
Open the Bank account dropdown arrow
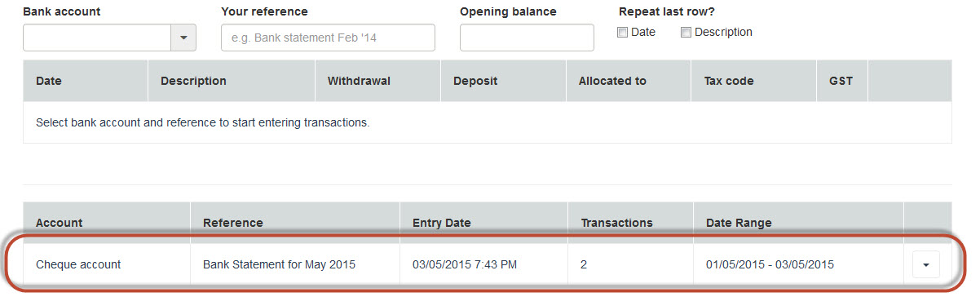point(183,38)
